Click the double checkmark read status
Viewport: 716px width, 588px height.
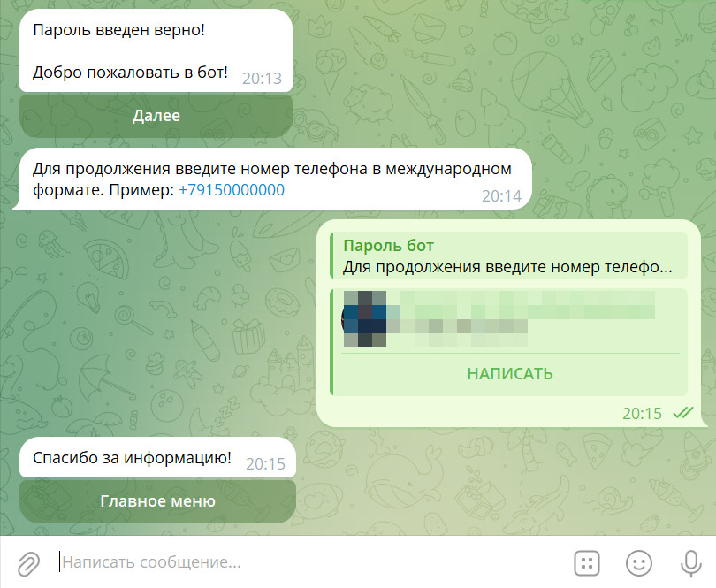[x=683, y=413]
